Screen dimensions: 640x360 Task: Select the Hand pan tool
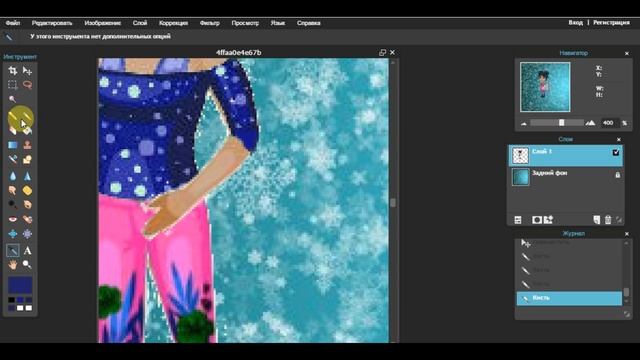tap(13, 265)
